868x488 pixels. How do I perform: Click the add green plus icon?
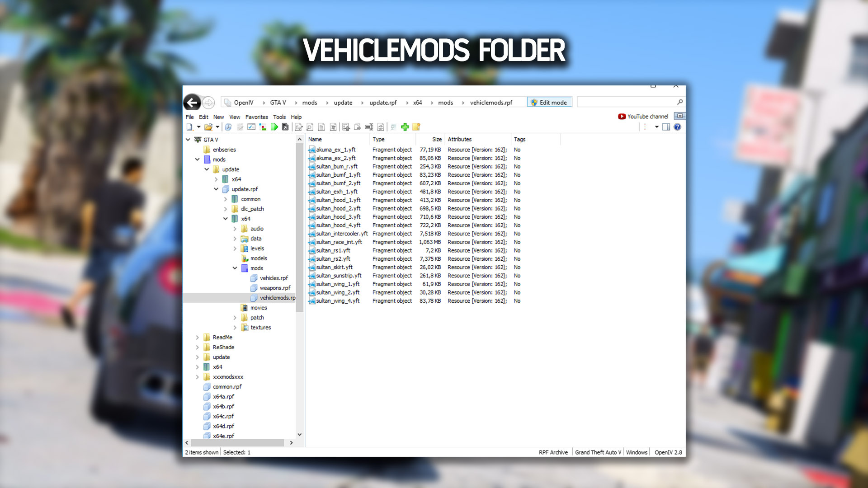405,127
